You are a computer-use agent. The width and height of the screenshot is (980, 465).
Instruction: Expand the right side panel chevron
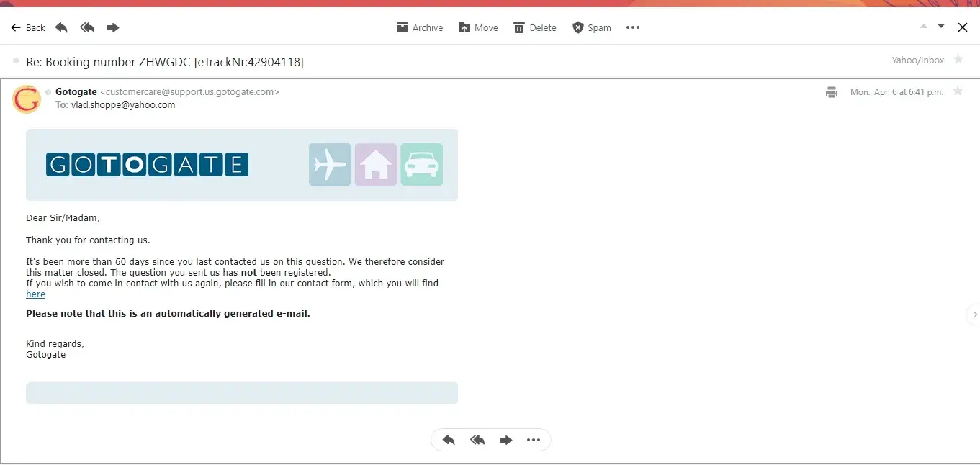coord(974,315)
